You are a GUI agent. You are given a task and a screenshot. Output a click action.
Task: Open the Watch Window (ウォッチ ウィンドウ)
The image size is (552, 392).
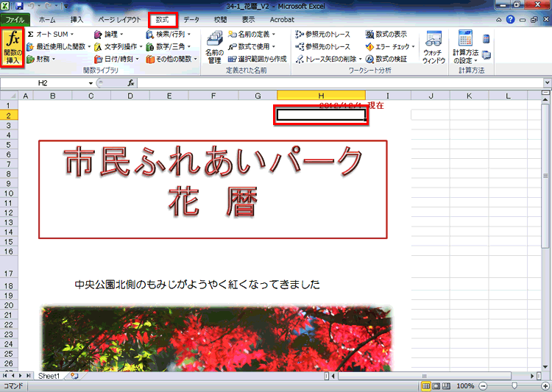pos(434,48)
